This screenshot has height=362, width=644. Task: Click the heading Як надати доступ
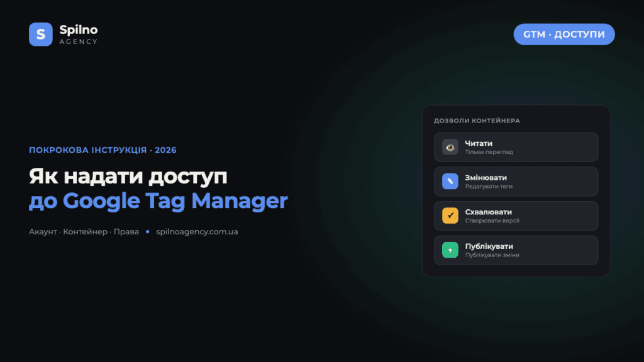click(x=128, y=176)
